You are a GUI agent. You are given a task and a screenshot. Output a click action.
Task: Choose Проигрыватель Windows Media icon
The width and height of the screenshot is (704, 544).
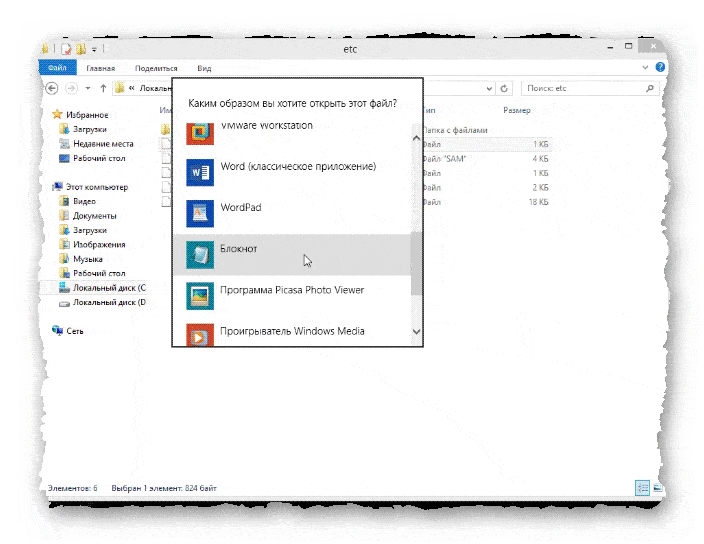[200, 335]
